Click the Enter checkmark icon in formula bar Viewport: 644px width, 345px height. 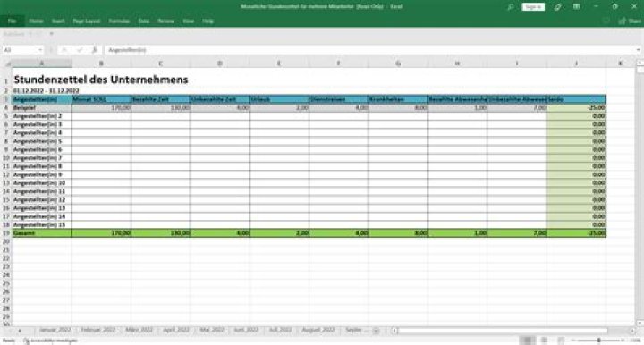pyautogui.click(x=80, y=50)
